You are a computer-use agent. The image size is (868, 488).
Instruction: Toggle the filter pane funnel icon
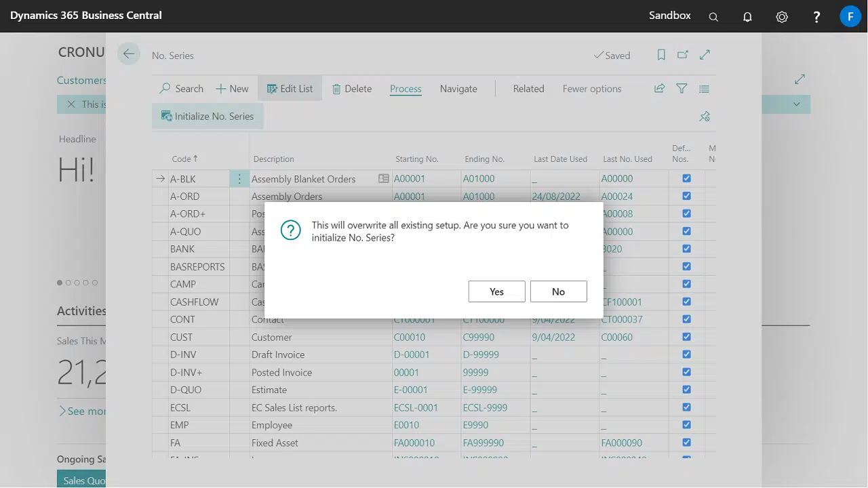point(682,89)
